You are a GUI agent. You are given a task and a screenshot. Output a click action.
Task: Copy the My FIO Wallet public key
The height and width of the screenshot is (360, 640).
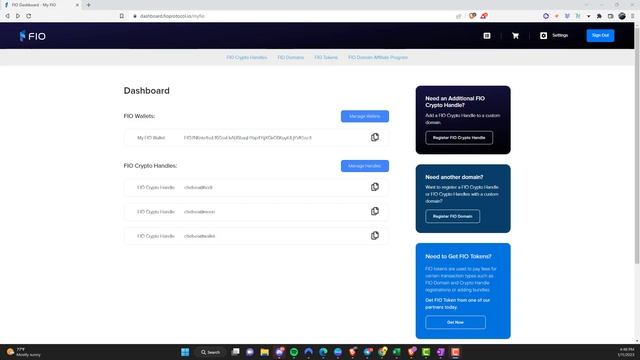click(x=375, y=138)
